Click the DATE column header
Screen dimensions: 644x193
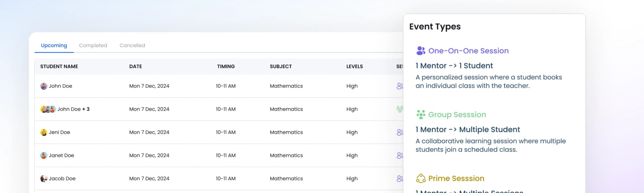pyautogui.click(x=136, y=66)
